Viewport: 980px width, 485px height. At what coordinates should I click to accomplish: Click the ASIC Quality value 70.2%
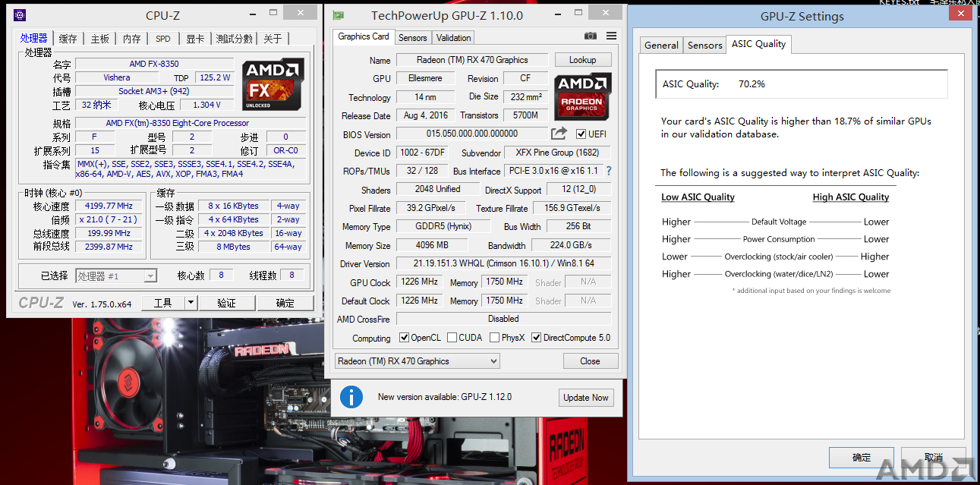[x=752, y=84]
